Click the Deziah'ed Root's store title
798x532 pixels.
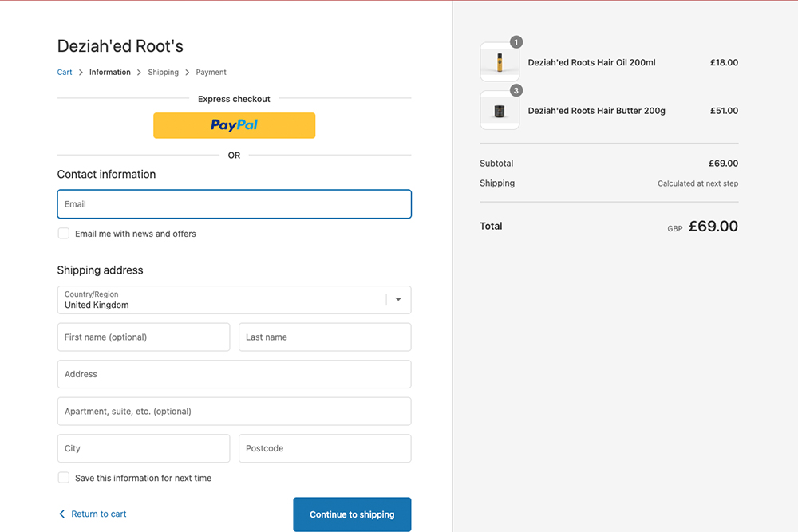click(x=120, y=46)
